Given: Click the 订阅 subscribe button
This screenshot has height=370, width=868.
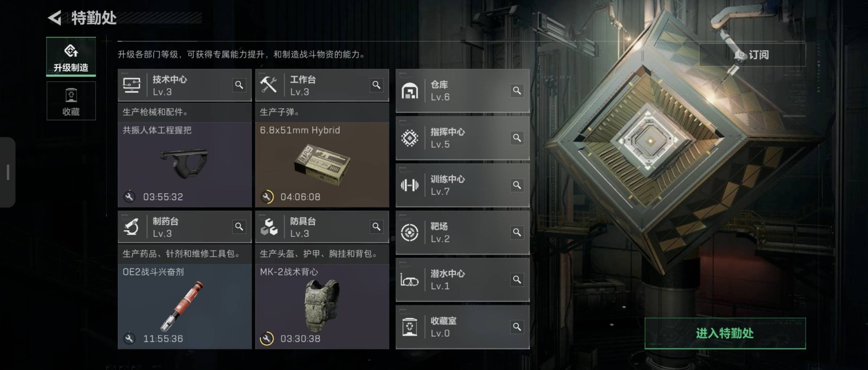Looking at the screenshot, I should tap(752, 55).
